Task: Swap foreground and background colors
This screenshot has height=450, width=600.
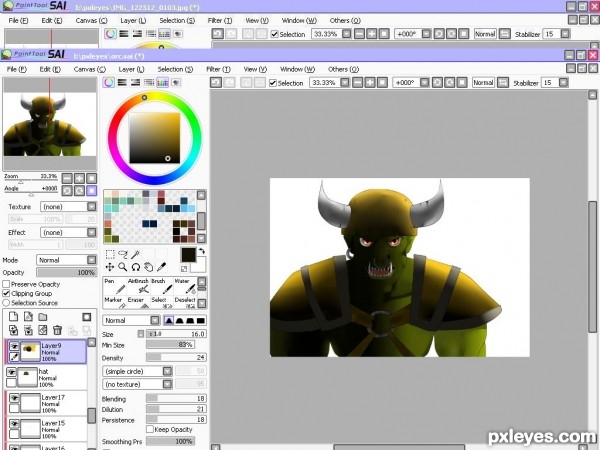Action: coord(202,252)
